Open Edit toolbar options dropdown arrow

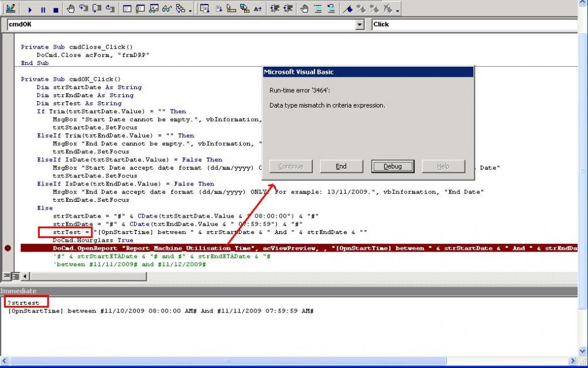398,11
